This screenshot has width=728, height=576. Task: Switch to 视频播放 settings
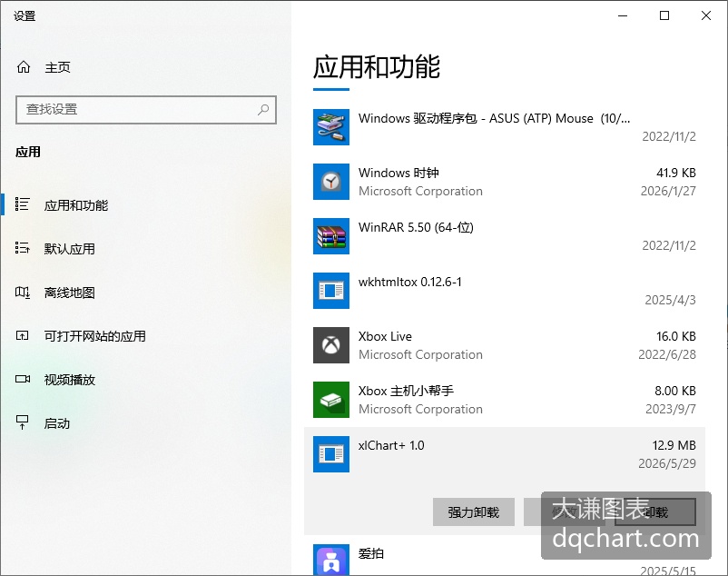[70, 380]
